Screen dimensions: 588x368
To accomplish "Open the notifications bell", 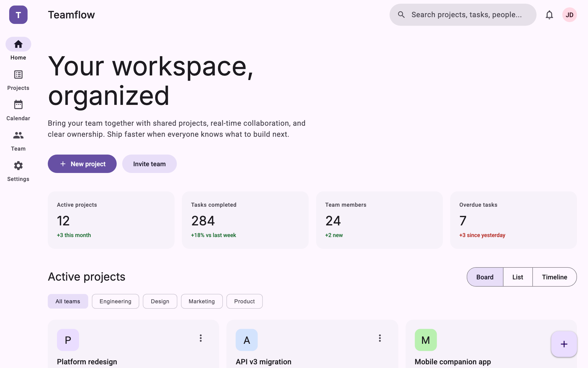I will [x=549, y=15].
